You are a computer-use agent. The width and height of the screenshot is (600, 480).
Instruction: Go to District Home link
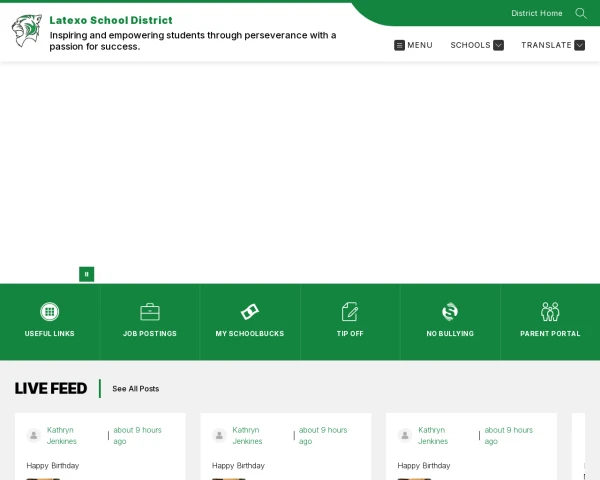pos(537,13)
